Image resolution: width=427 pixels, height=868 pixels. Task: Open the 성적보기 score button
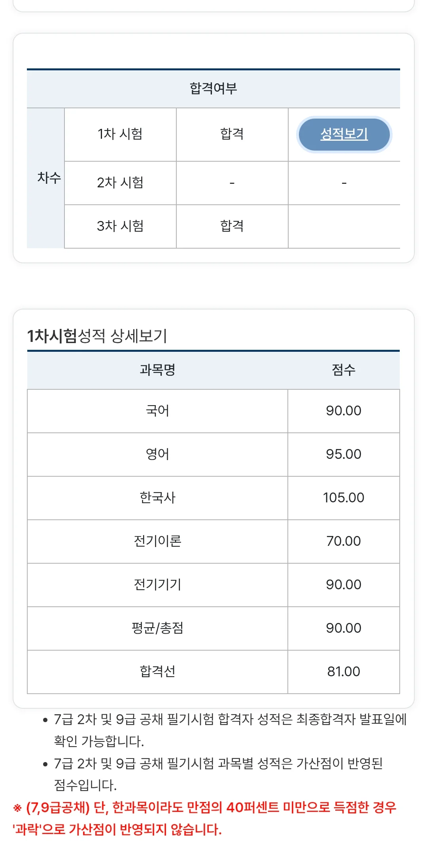point(344,134)
